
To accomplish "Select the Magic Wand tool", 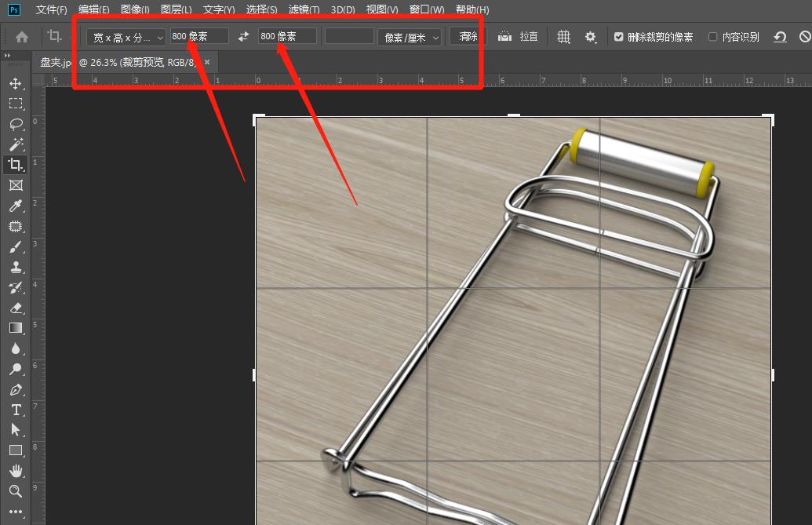I will point(16,144).
